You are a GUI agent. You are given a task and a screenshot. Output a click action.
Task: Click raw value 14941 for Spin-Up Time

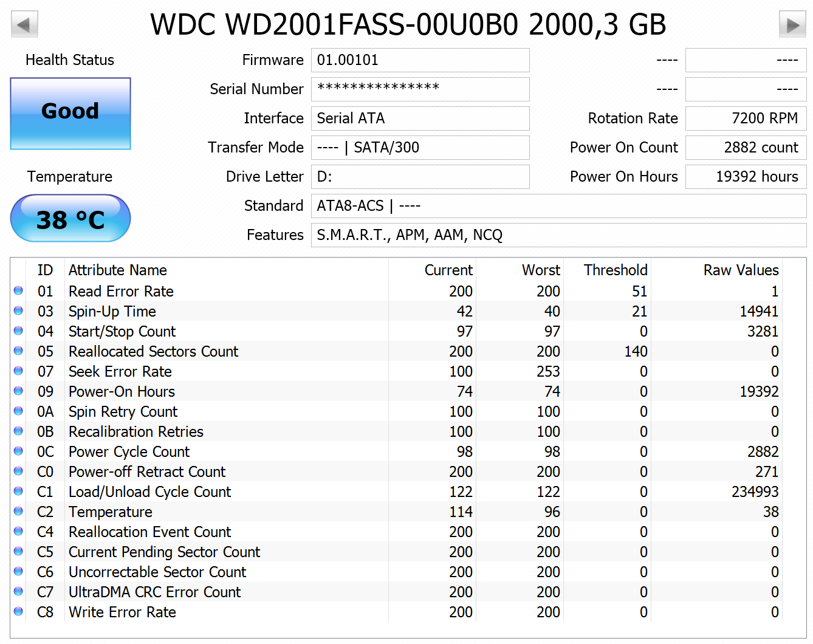click(759, 312)
